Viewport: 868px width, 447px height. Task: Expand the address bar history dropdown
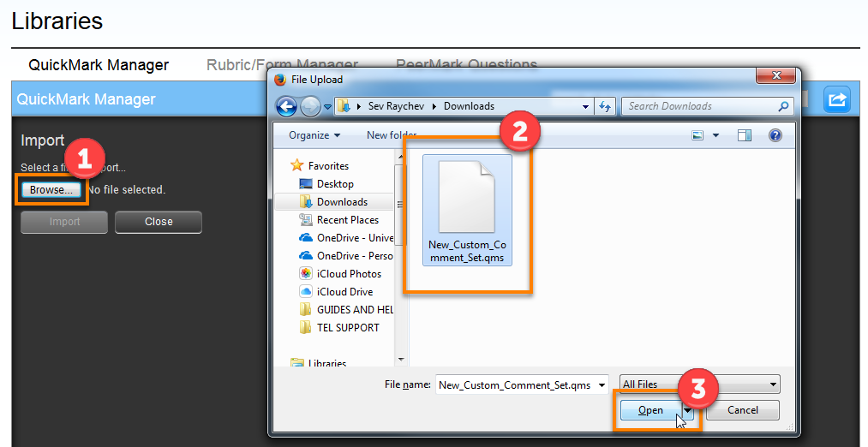pyautogui.click(x=585, y=107)
